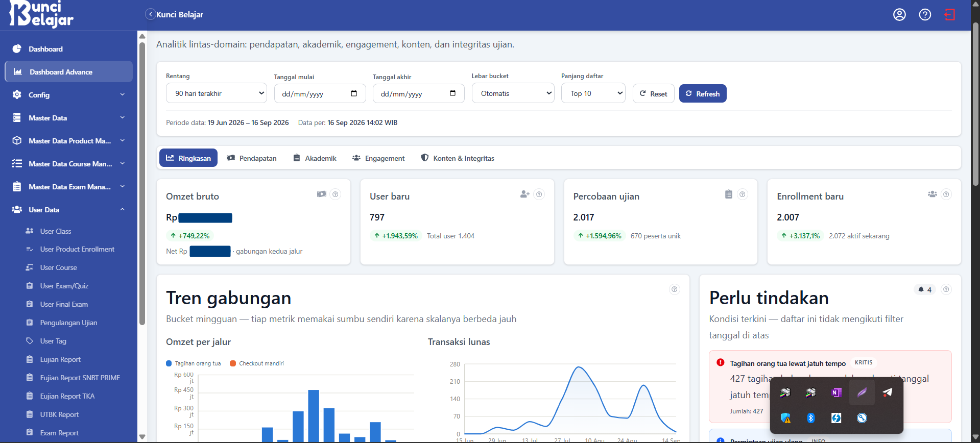
Task: Click the sidebar vertical scrollbar thumb
Action: point(142,184)
